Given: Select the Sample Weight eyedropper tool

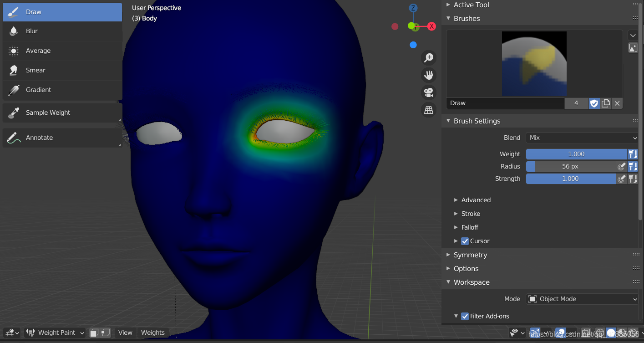Looking at the screenshot, I should [x=62, y=113].
